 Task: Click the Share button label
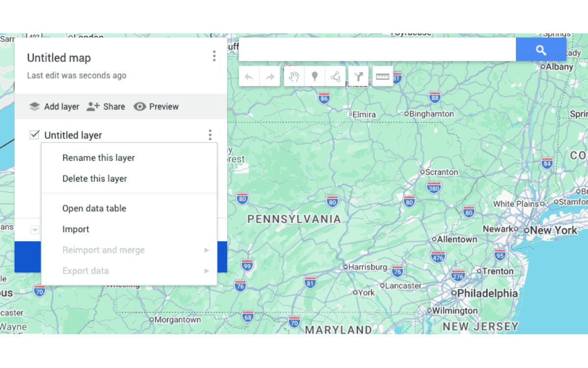tap(114, 106)
